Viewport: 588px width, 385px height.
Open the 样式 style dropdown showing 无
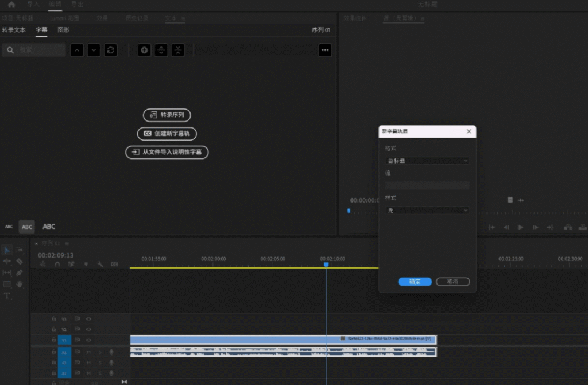pos(427,211)
